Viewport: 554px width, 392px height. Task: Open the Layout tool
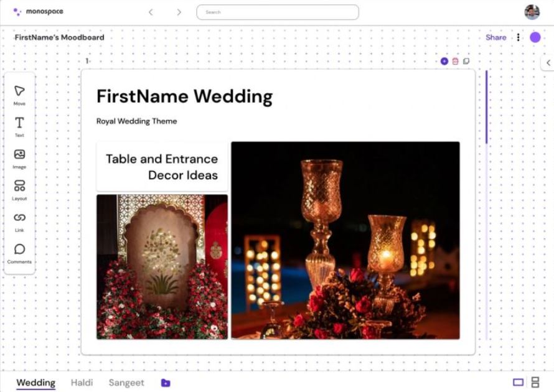pos(19,190)
